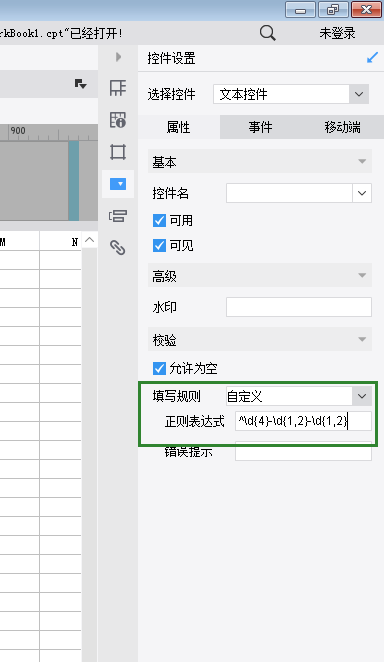Click the search magnifier icon
The width and height of the screenshot is (384, 662).
[268, 33]
